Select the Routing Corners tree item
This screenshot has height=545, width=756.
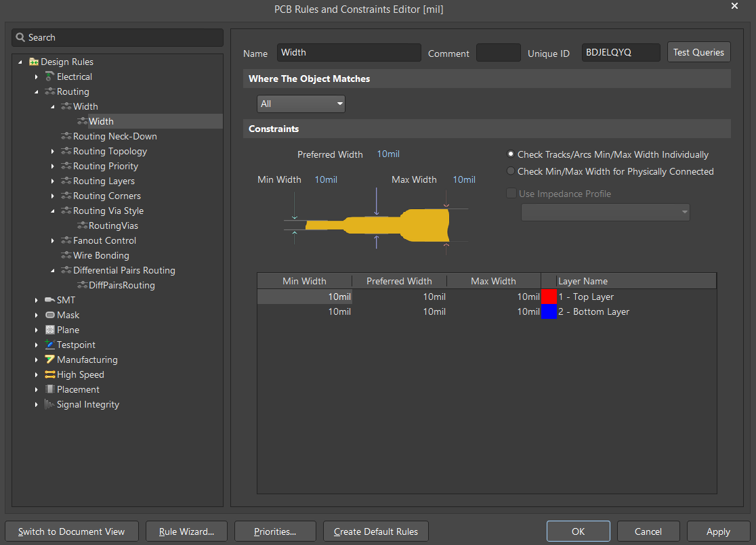[107, 196]
